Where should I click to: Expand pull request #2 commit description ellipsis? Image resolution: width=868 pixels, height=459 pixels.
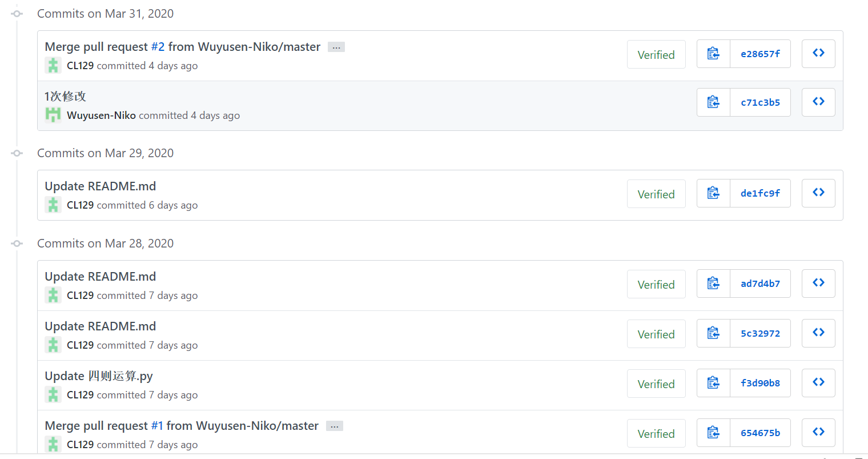point(336,47)
